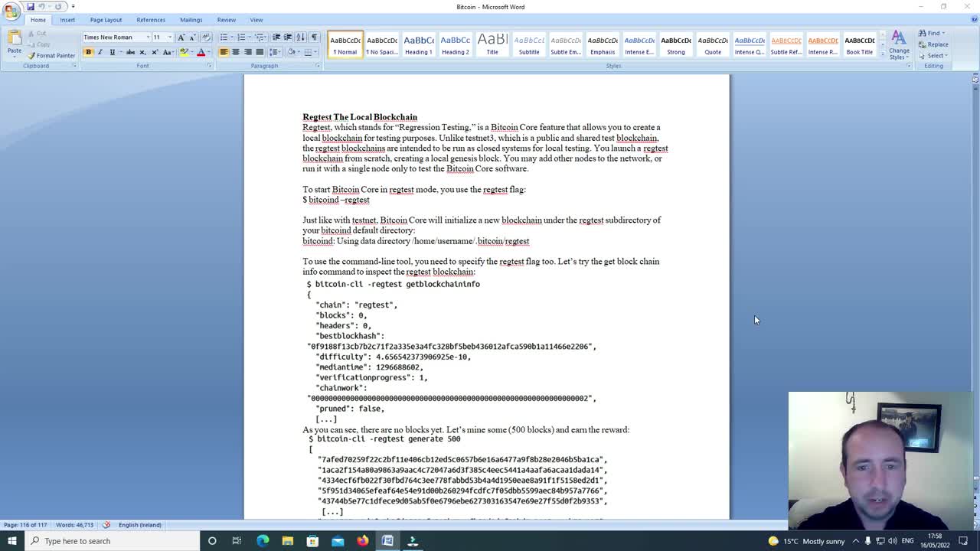
Task: Switch to the View tab
Action: pyautogui.click(x=256, y=20)
